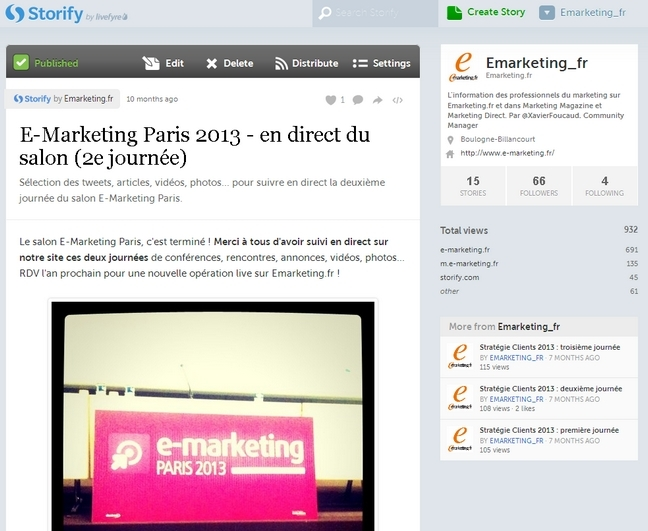648x531 pixels.
Task: Open Settings in the story toolbar
Action: click(x=391, y=63)
